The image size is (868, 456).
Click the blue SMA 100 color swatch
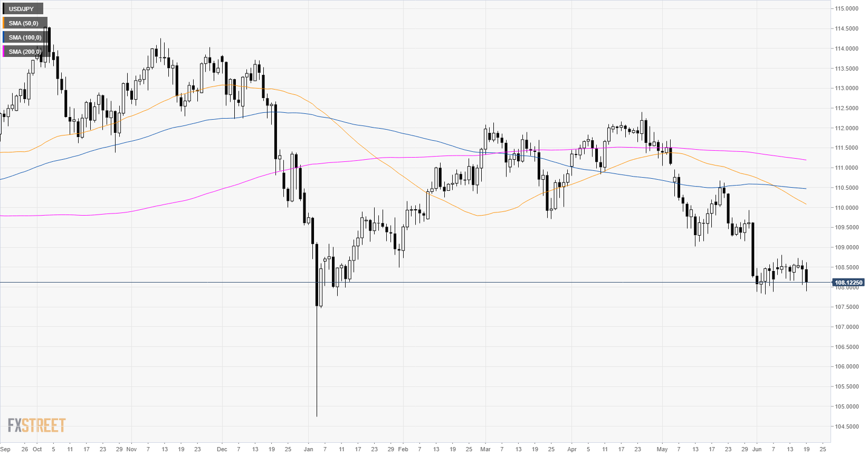(x=4, y=37)
